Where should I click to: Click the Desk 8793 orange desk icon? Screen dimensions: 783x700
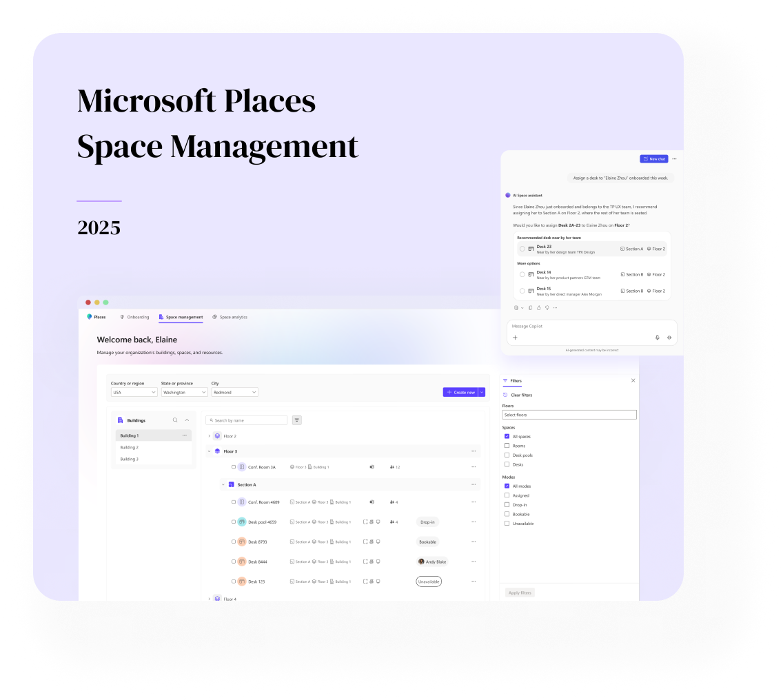pyautogui.click(x=242, y=542)
